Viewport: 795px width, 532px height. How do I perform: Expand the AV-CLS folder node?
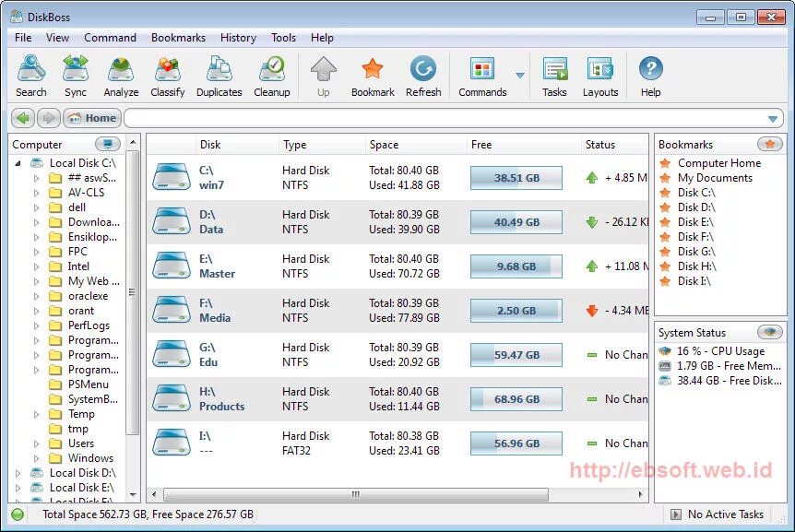tap(37, 193)
